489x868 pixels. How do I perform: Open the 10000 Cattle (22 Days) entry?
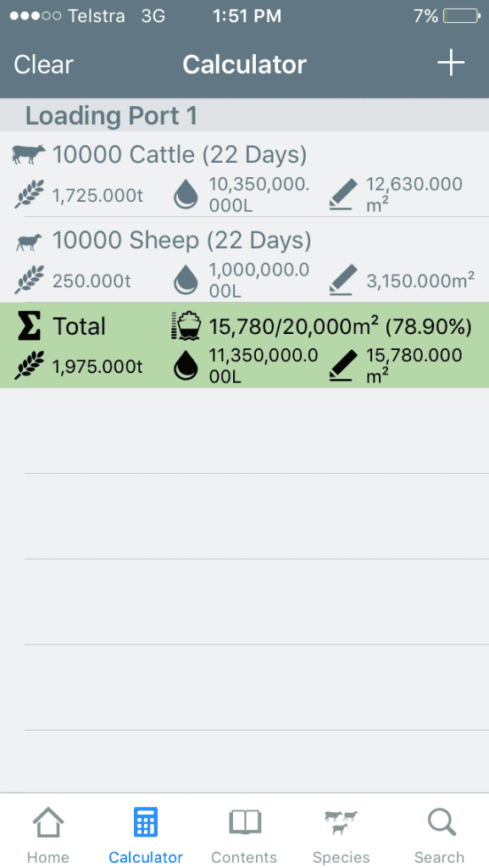click(244, 174)
